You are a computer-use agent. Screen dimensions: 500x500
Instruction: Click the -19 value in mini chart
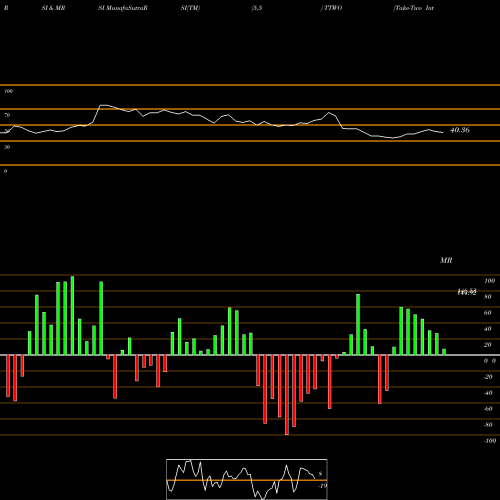point(322,486)
